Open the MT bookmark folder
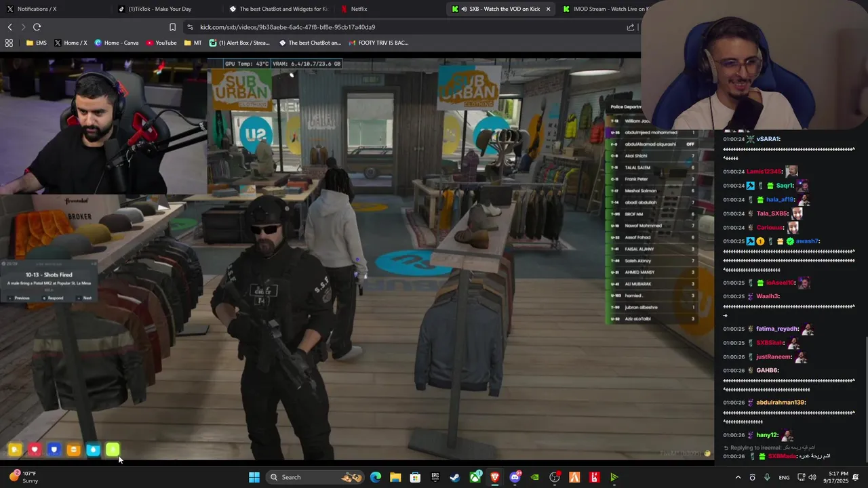868x488 pixels. tap(192, 43)
